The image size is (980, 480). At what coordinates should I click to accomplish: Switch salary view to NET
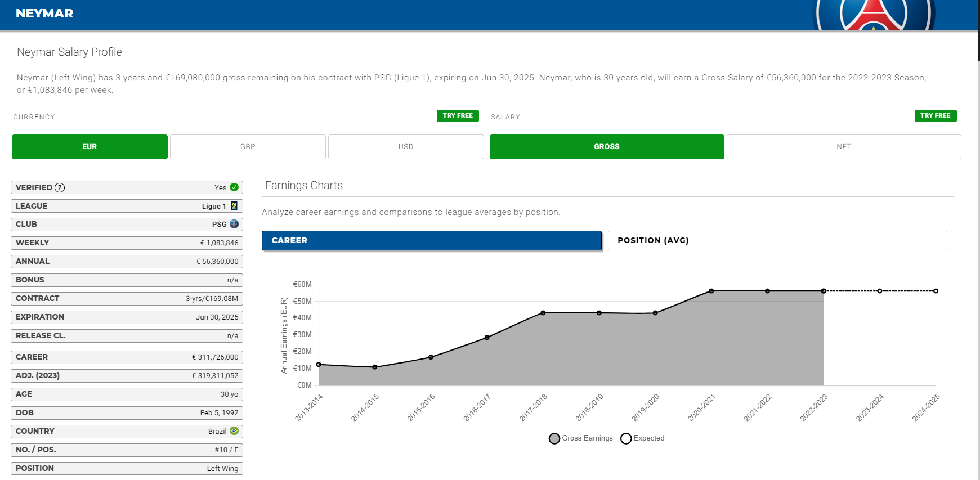pos(844,147)
